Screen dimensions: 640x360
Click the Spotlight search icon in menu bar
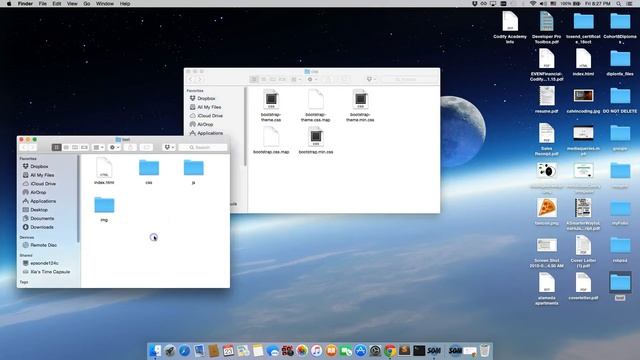coord(619,3)
